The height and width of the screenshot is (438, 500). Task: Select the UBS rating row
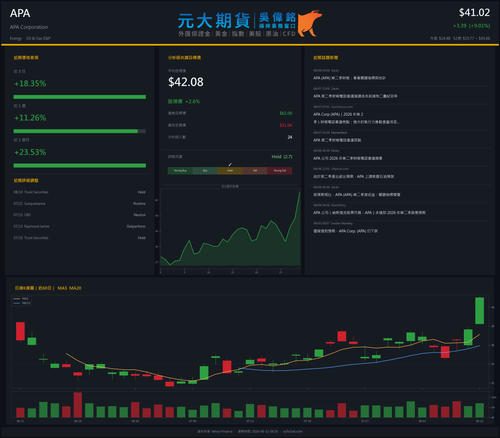pyautogui.click(x=80, y=215)
